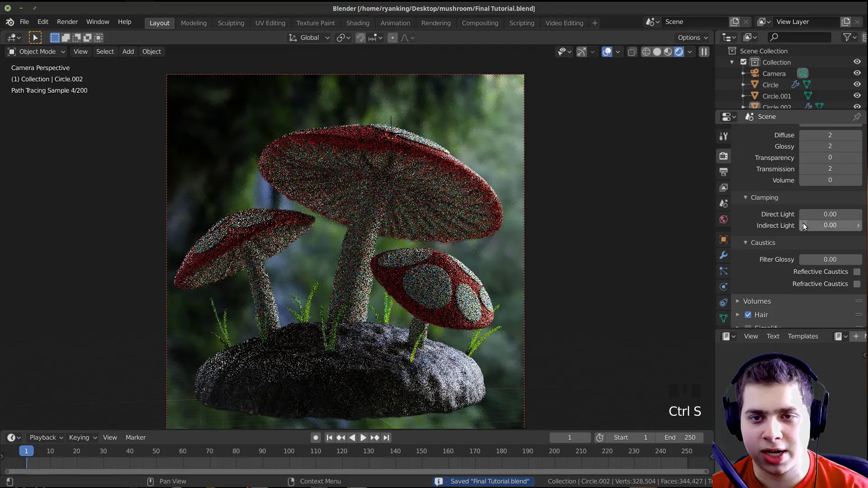This screenshot has height=488, width=868.
Task: Click frame 1 on the timeline
Action: [x=26, y=450]
